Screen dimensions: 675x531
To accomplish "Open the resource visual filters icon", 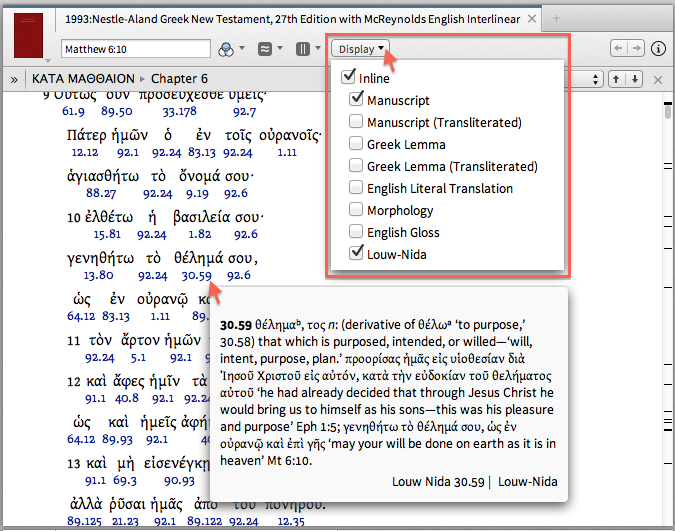I will pyautogui.click(x=226, y=49).
